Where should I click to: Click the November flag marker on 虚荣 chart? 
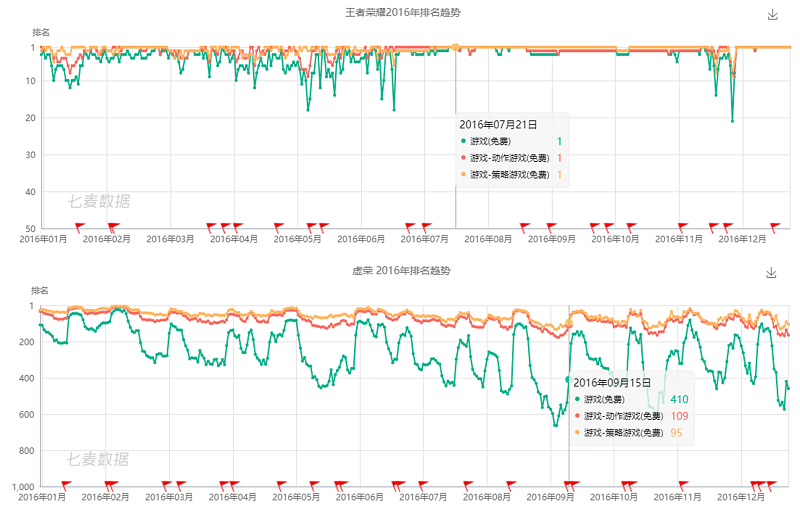point(683,485)
